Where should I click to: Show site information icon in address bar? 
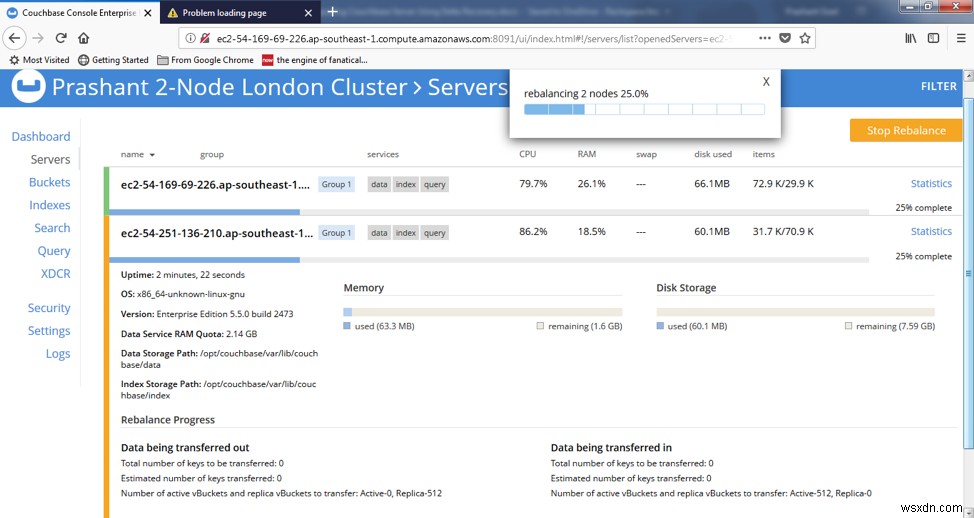point(191,39)
